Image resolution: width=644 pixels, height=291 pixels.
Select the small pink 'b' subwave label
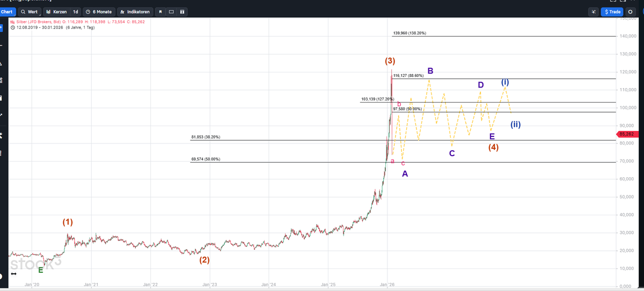pos(399,104)
